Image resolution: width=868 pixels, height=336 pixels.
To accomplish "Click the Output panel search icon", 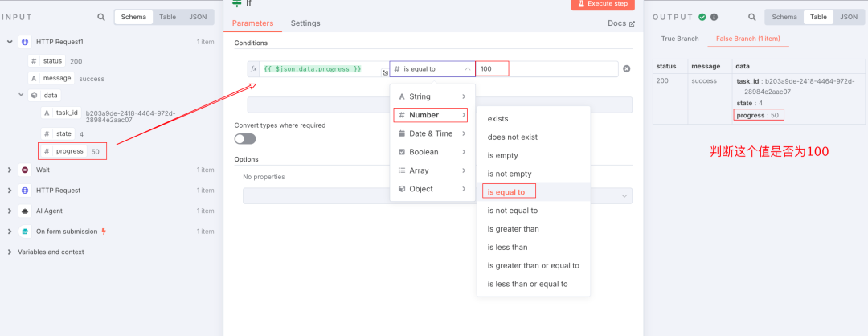I will click(751, 17).
